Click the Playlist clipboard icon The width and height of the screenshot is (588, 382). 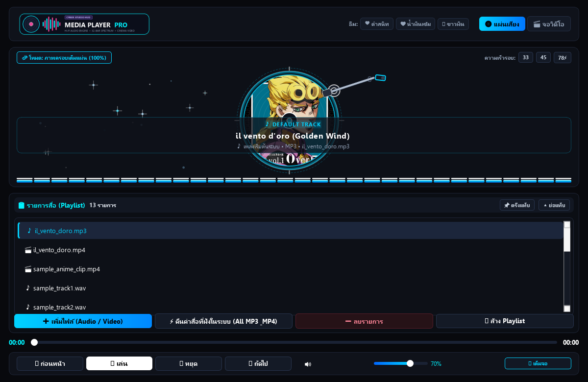coord(21,205)
